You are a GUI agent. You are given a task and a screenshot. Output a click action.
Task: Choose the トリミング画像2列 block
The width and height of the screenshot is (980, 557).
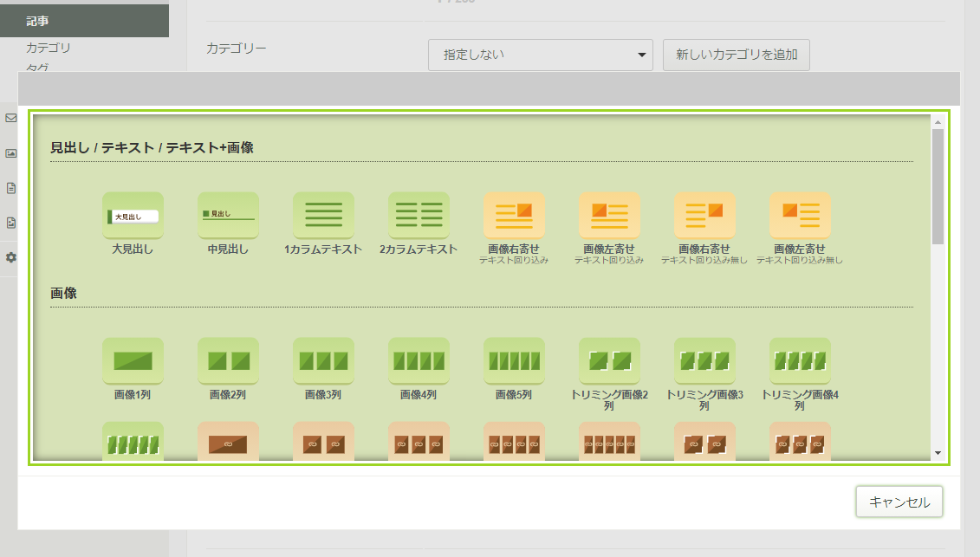coord(609,360)
